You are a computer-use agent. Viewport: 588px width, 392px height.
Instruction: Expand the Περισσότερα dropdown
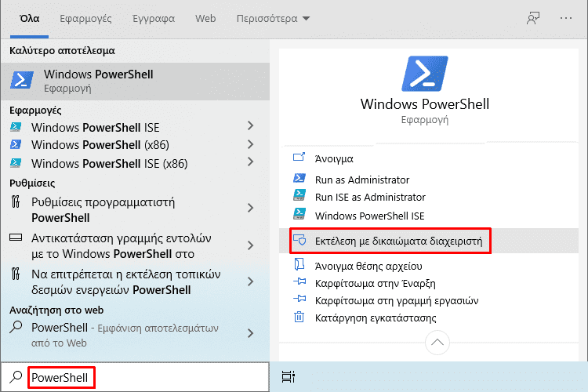[x=274, y=17]
